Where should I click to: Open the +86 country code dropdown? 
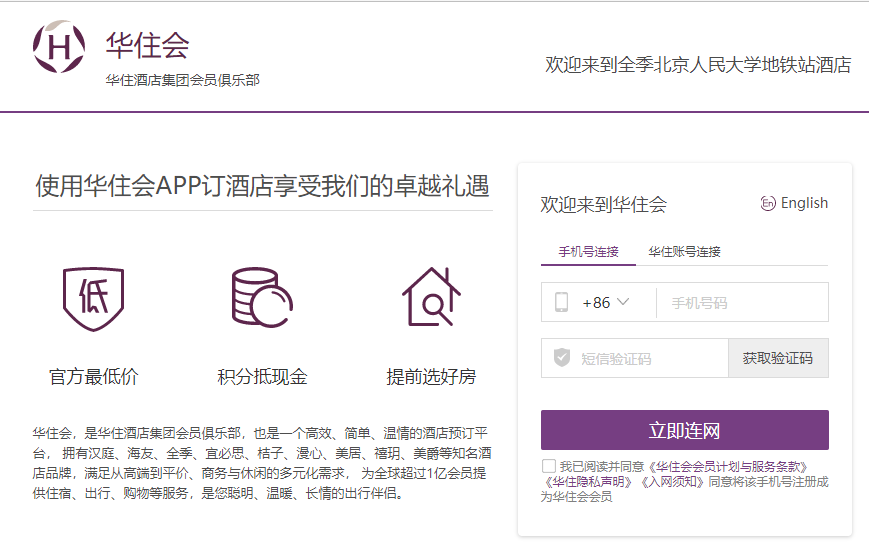605,303
